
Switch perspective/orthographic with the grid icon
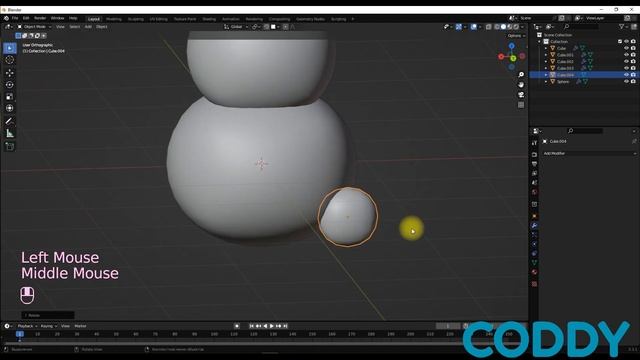tap(521, 105)
